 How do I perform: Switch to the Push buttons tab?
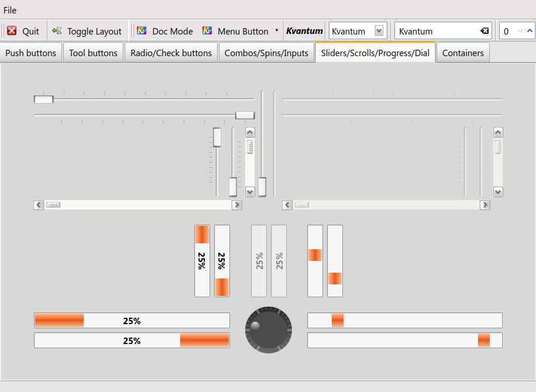click(x=31, y=53)
